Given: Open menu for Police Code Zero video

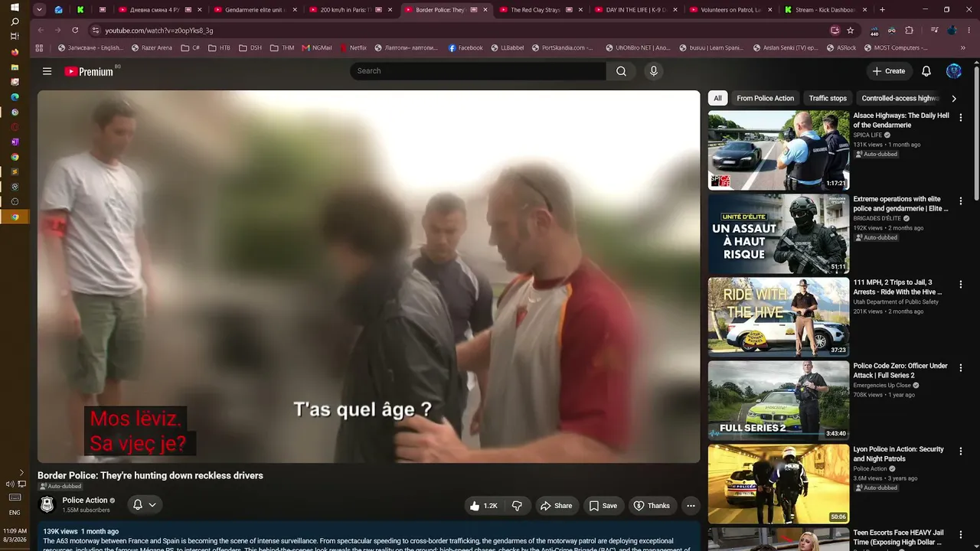Looking at the screenshot, I should point(961,368).
